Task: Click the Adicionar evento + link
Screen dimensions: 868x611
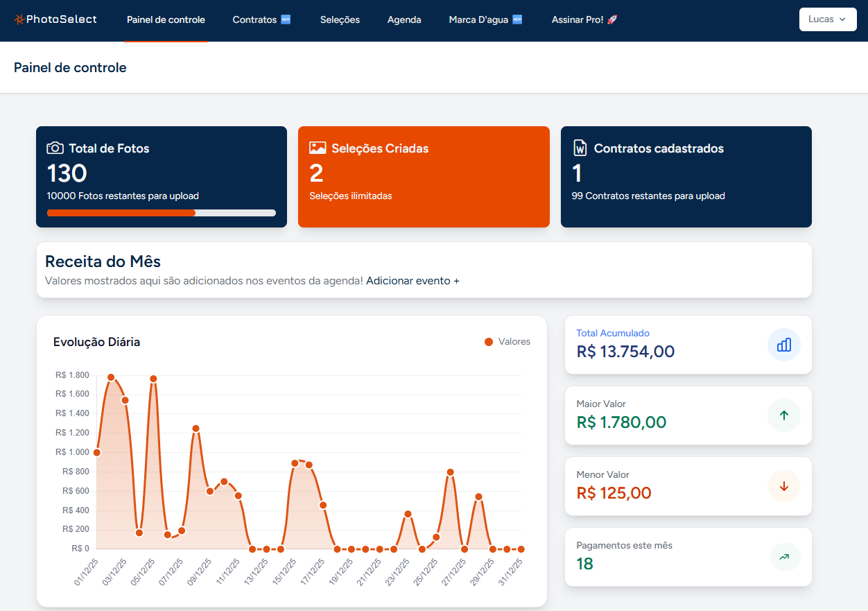Action: point(413,281)
